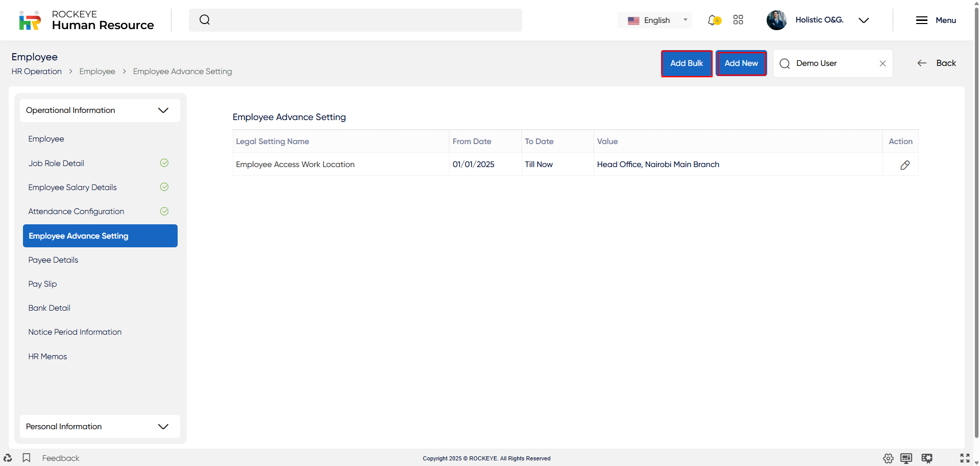980x466 pixels.
Task: Click the check icon beside Job Role Detail
Action: [x=164, y=163]
